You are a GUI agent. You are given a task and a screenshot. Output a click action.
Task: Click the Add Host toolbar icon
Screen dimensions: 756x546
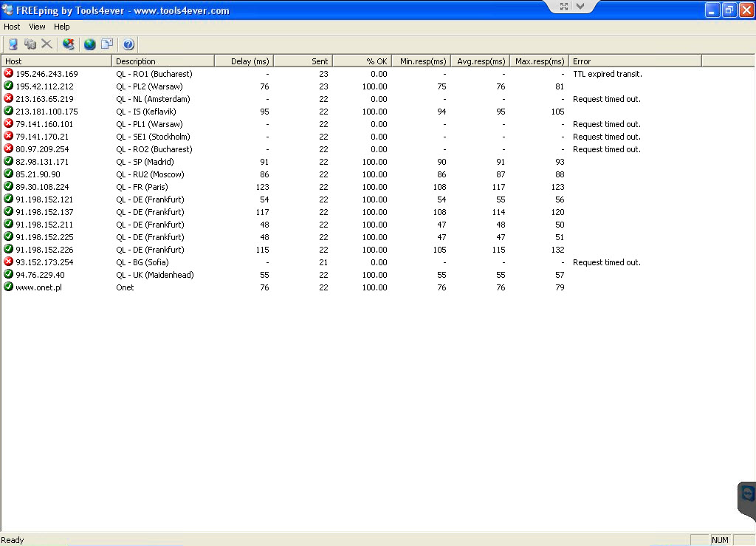(13, 44)
